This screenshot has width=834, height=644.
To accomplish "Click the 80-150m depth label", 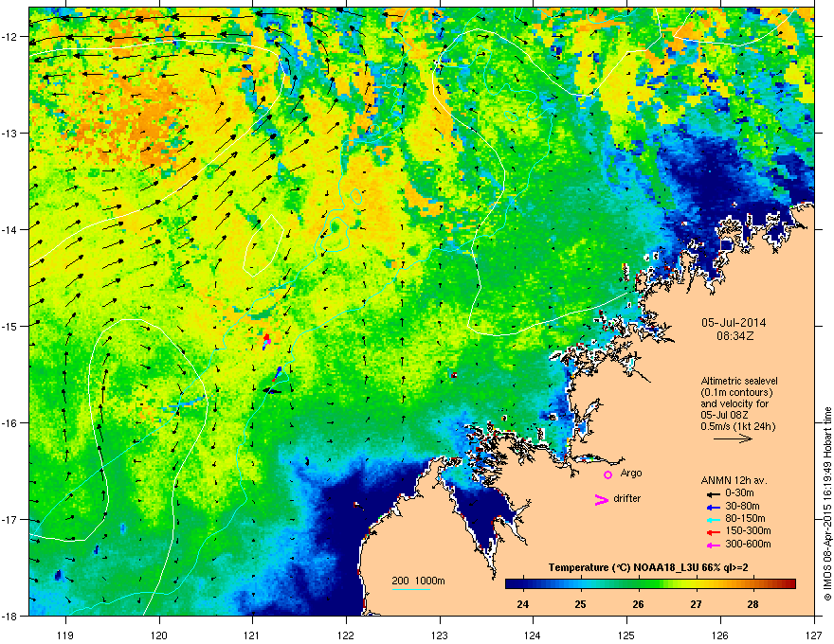I will pos(745,519).
